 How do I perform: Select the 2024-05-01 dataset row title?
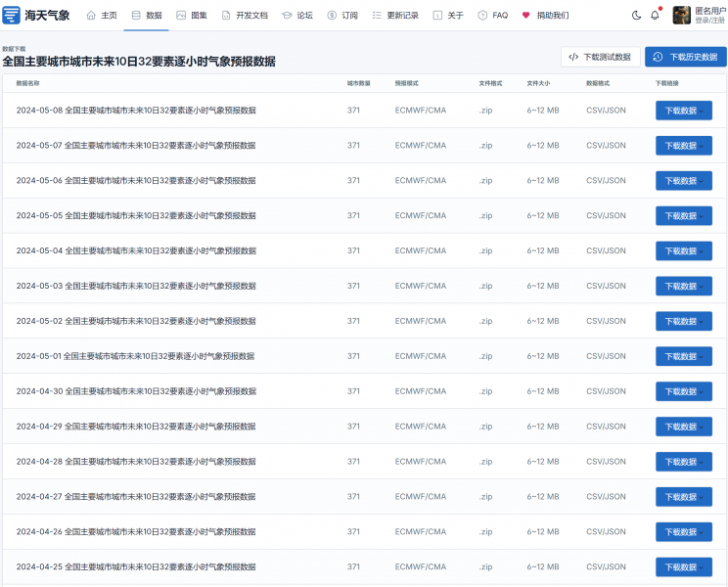(135, 356)
